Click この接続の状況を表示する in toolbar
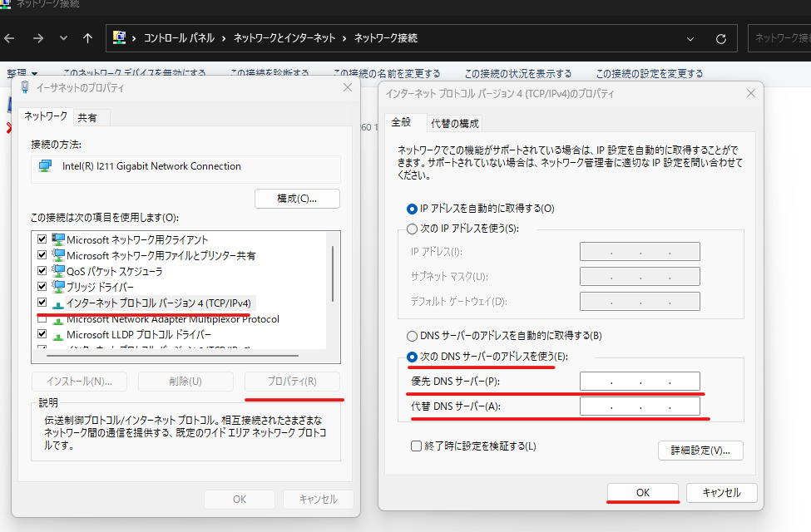The width and height of the screenshot is (811, 532). tap(517, 73)
